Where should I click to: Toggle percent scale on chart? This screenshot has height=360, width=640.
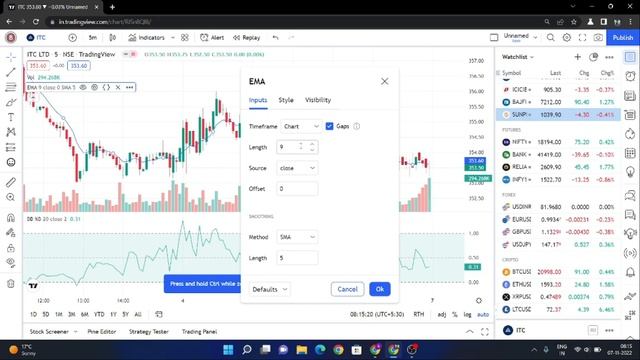(455, 314)
